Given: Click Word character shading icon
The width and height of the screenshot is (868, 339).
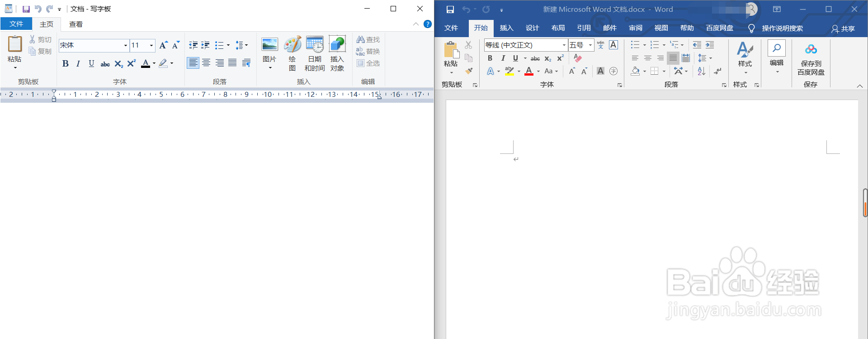Looking at the screenshot, I should (600, 71).
